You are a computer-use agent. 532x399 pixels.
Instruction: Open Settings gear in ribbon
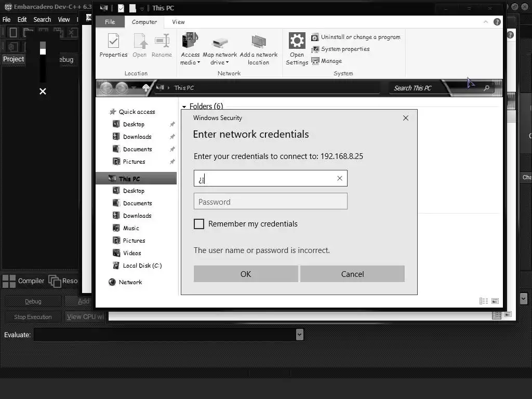297,49
